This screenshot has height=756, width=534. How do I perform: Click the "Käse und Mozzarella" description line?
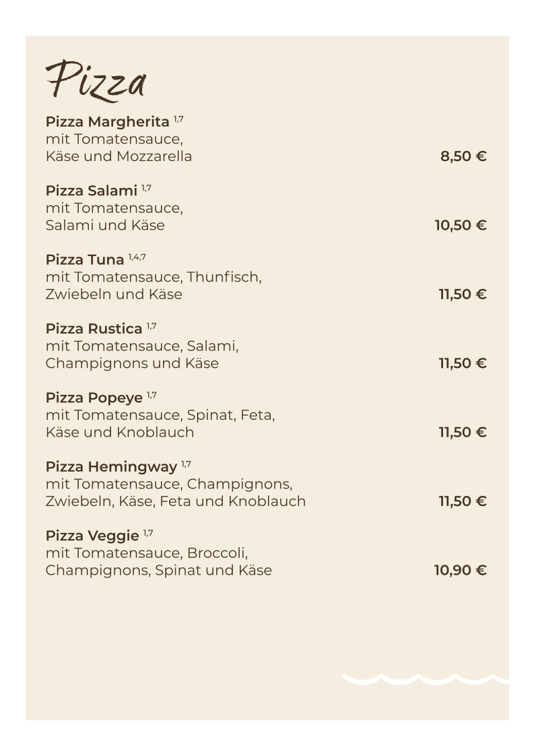[119, 157]
